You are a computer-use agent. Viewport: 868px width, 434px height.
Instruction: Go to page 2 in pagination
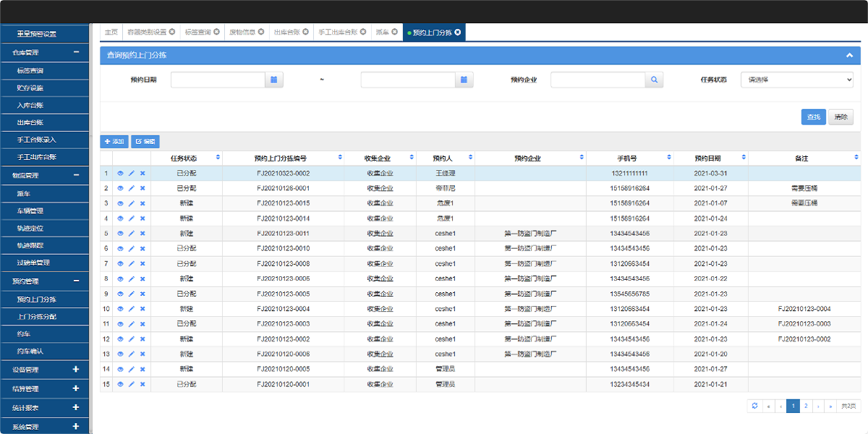point(806,407)
